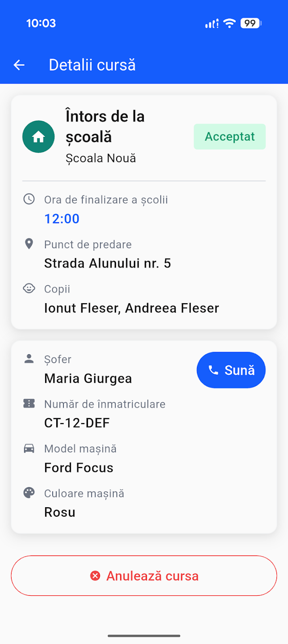Click the location pin icon

(x=29, y=244)
